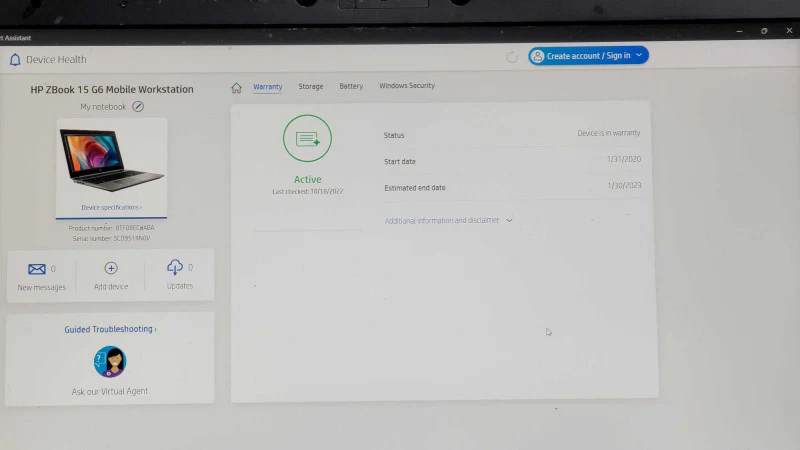This screenshot has width=800, height=450.
Task: Open the Updates cloud download icon
Action: coord(174,267)
